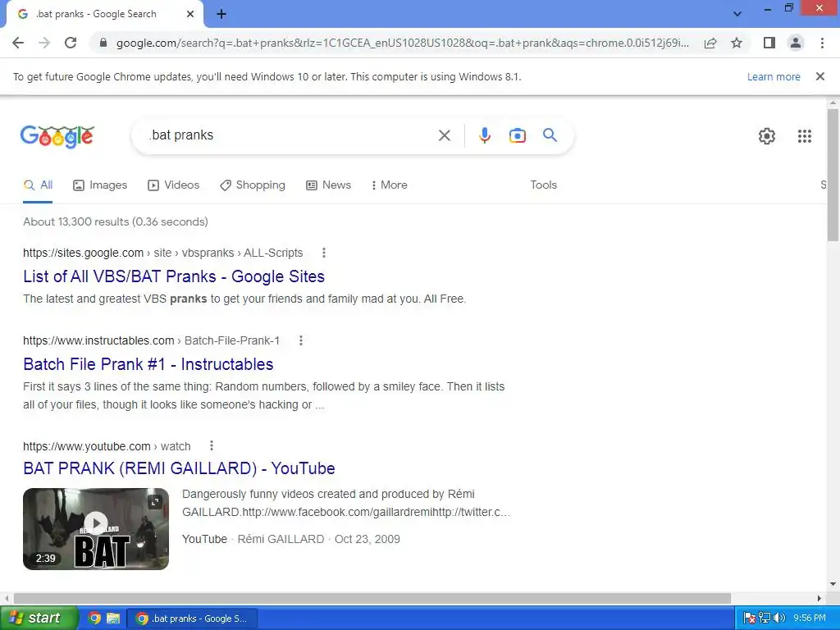This screenshot has width=840, height=630.
Task: Open options for the instructables.com result
Action: point(301,340)
